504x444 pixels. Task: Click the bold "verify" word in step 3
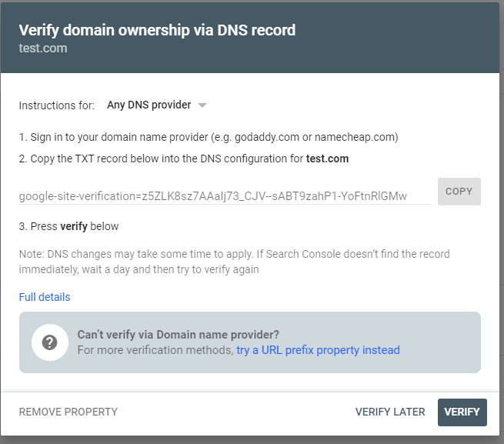tap(74, 226)
